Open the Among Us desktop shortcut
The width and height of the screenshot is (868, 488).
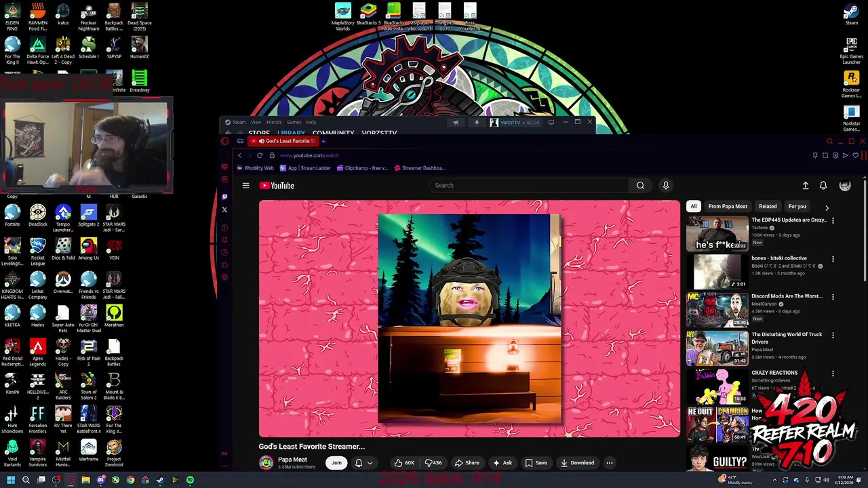[x=88, y=249]
